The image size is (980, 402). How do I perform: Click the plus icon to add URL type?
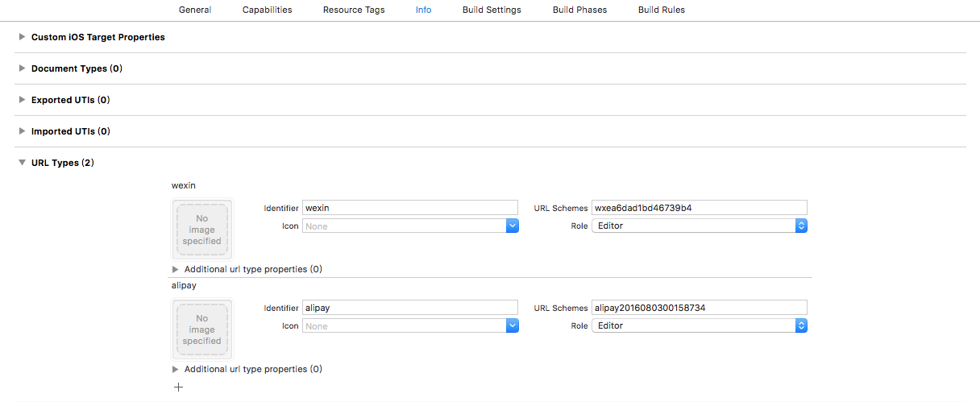pos(178,387)
